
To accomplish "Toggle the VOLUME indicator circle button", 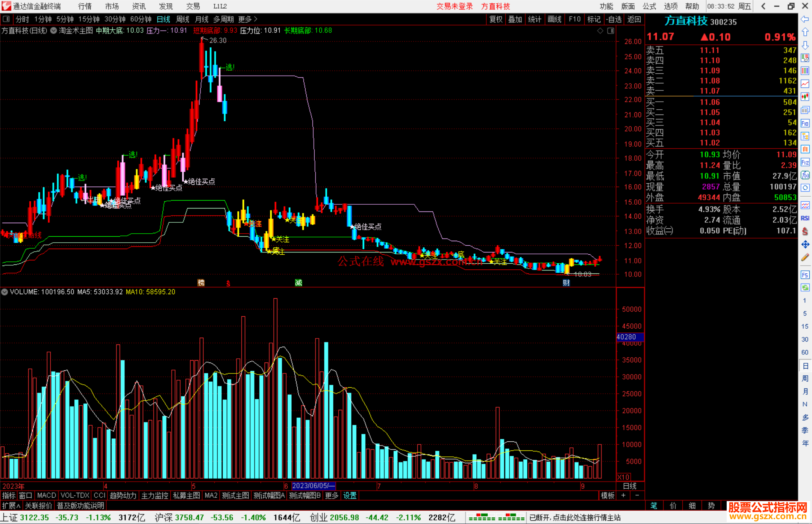I will click(5, 292).
